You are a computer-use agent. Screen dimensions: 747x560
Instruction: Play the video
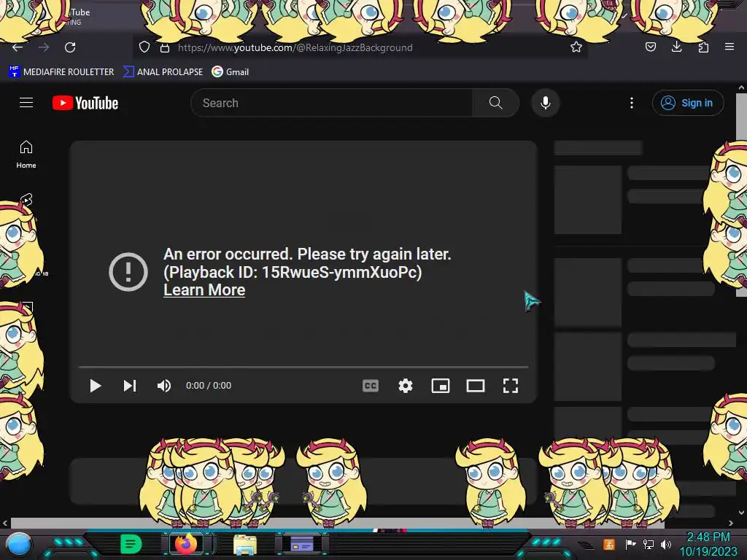click(96, 386)
